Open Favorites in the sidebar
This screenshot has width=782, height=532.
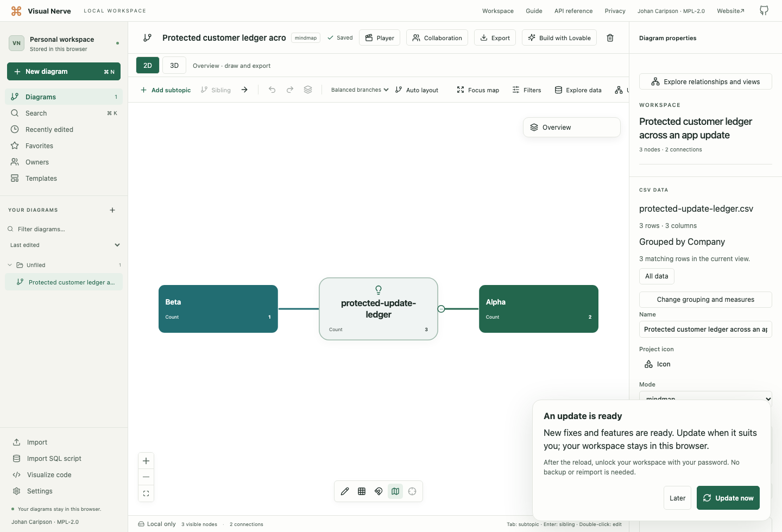click(64, 145)
